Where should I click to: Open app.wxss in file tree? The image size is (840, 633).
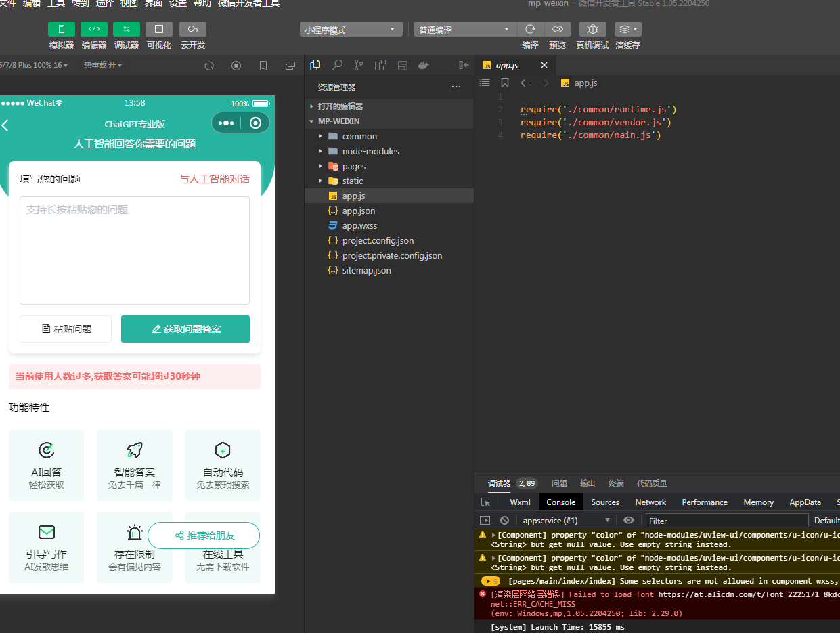(x=389, y=225)
